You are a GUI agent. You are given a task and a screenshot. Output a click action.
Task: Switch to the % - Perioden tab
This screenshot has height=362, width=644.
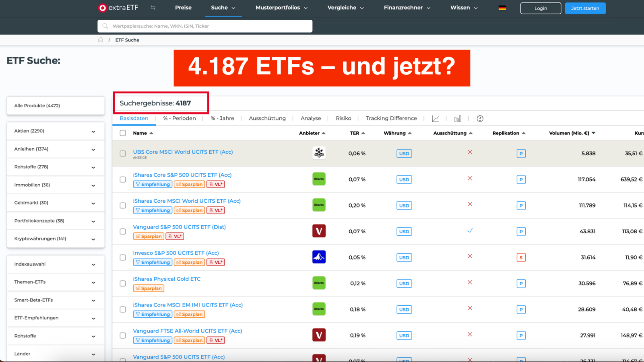pyautogui.click(x=180, y=118)
